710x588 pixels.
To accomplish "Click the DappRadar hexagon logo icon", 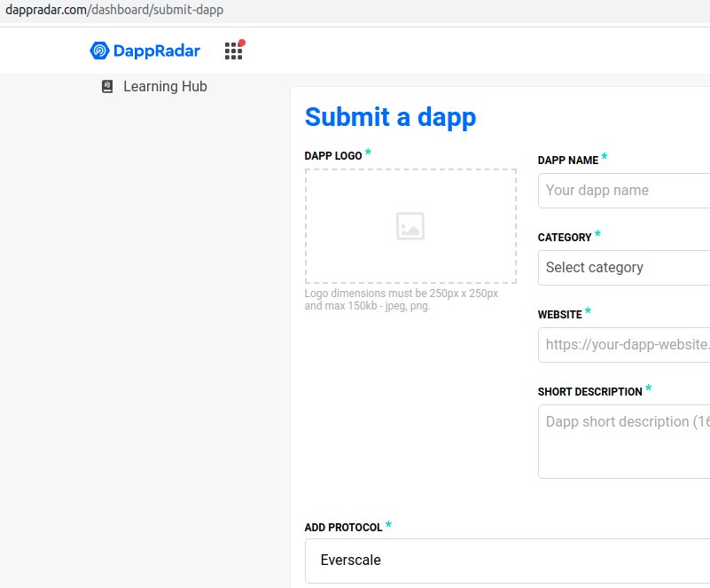I will click(99, 51).
